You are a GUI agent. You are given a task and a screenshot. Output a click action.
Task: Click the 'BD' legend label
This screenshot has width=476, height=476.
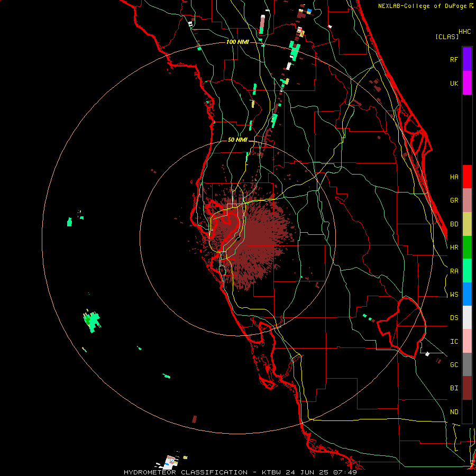pos(454,224)
